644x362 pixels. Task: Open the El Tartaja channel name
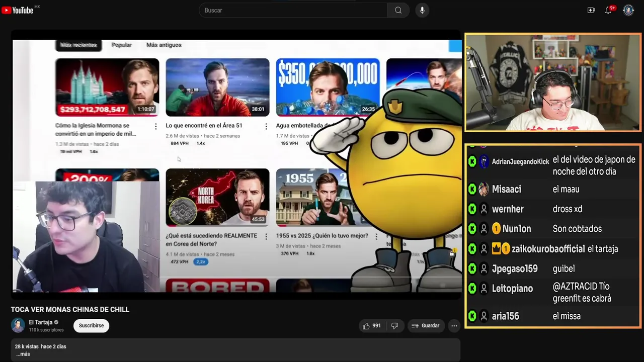(x=41, y=322)
